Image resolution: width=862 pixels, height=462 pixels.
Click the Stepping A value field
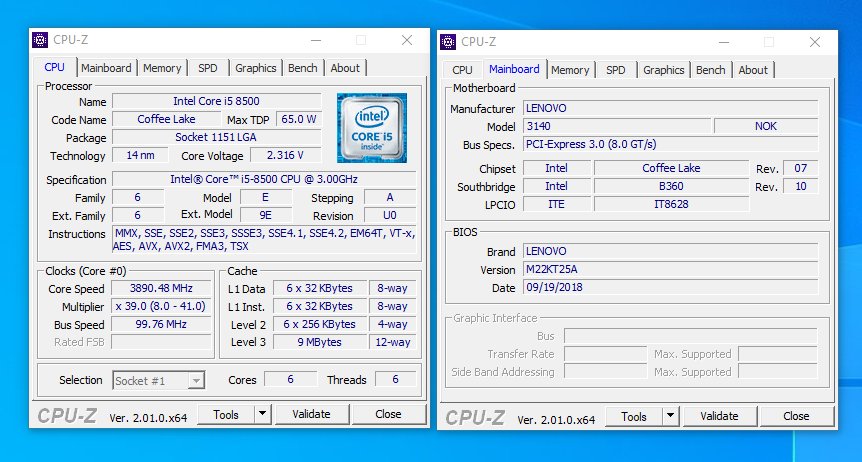[x=390, y=197]
